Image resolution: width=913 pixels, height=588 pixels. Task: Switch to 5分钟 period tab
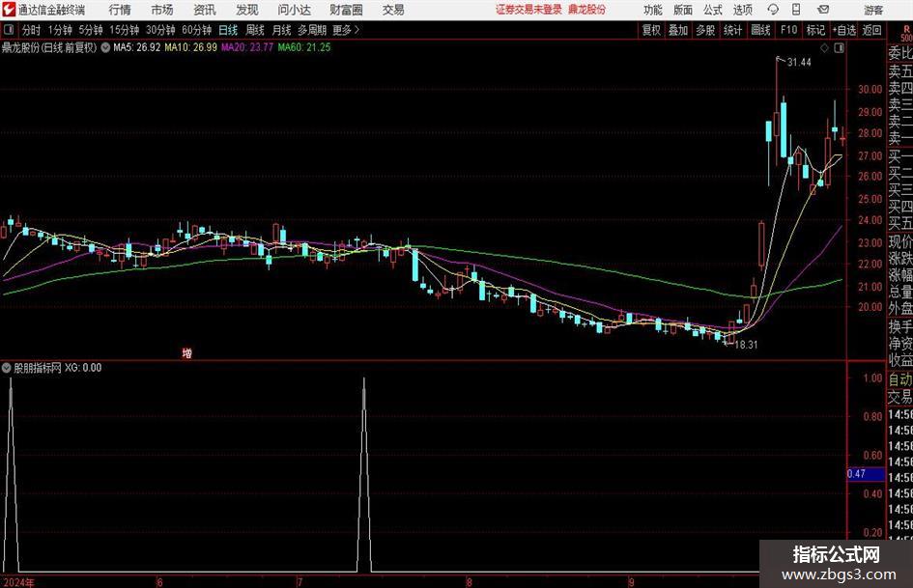coord(91,30)
